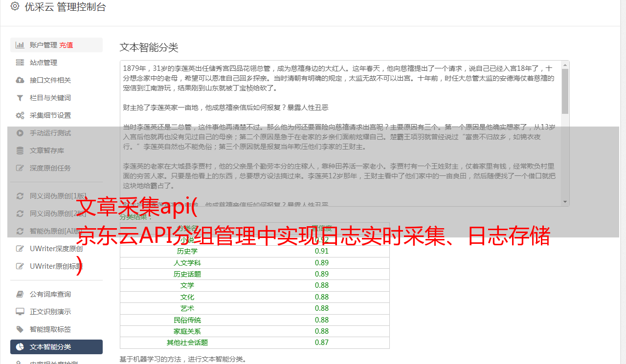Click the 文本智能分类 page heading
Screen dimensions: 626x364
pos(149,47)
